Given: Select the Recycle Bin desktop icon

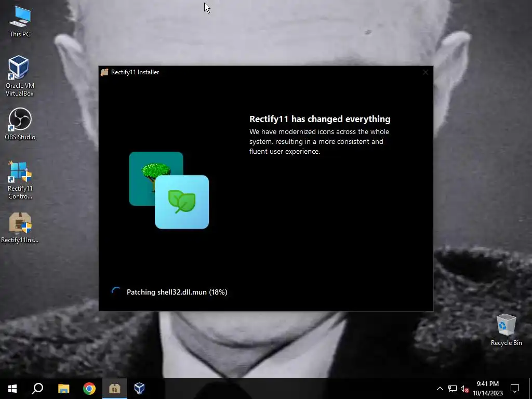Looking at the screenshot, I should coord(506,330).
